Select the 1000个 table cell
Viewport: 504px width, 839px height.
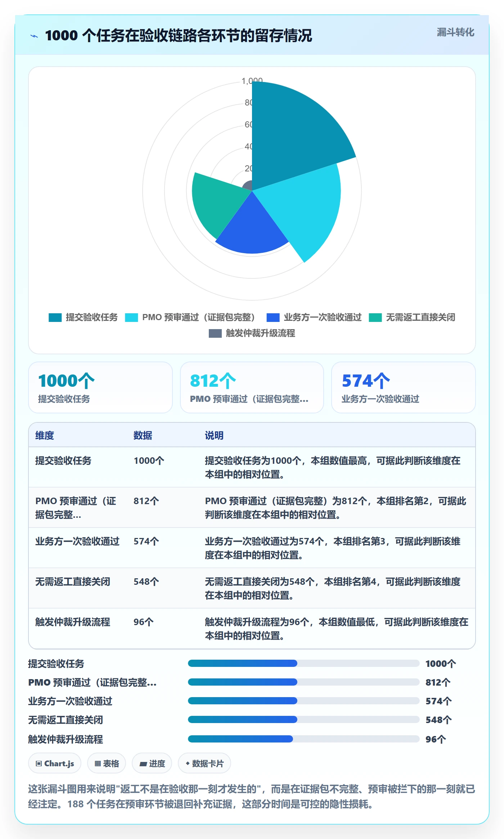coord(149,461)
